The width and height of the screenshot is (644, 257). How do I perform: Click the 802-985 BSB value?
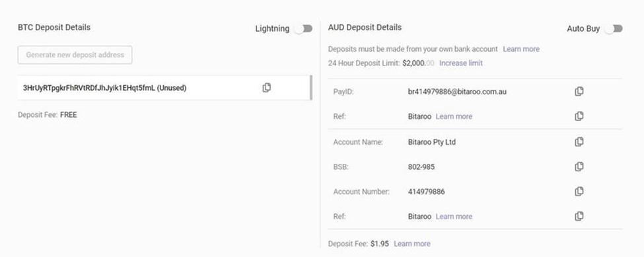421,166
